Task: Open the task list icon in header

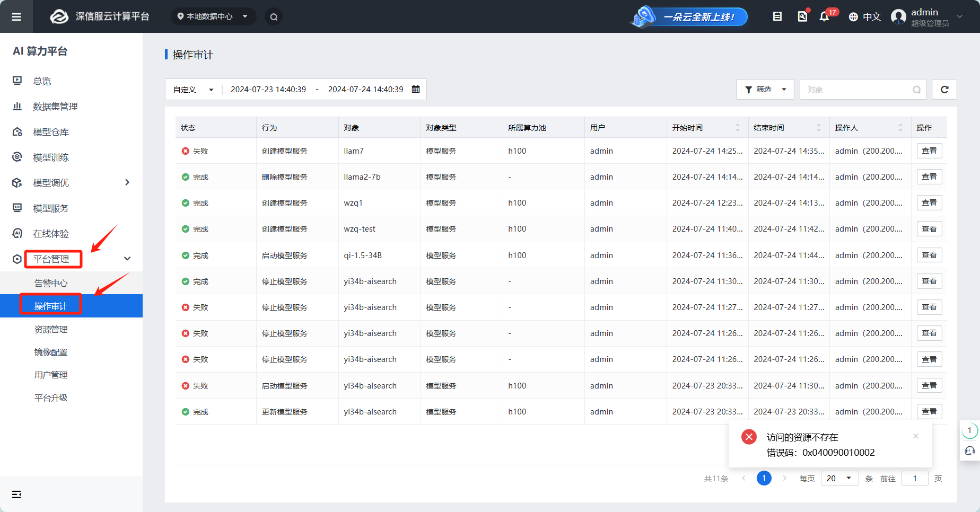Action: [x=777, y=16]
